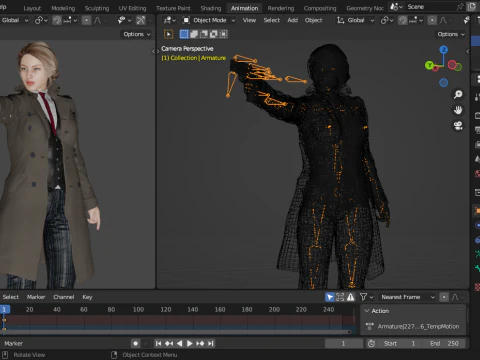Toggle 'Only Show Selected' arrow in timeline
This screenshot has width=480, height=360.
coord(330,297)
